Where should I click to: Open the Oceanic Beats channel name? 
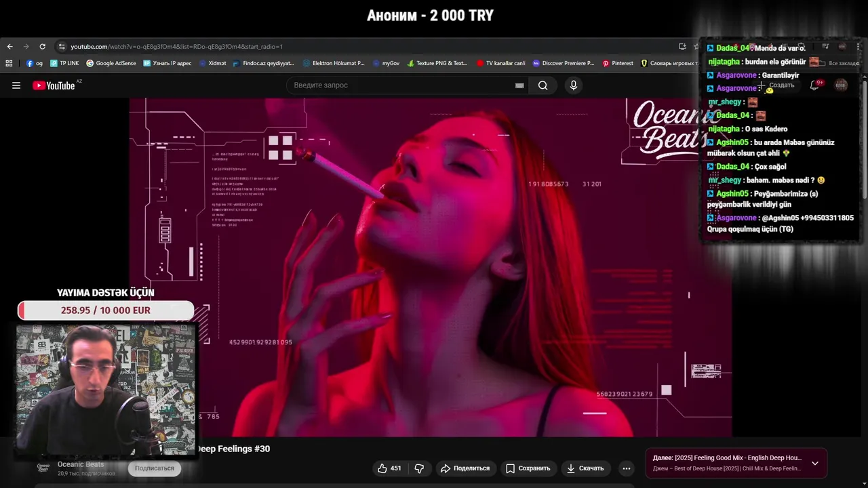coord(81,464)
